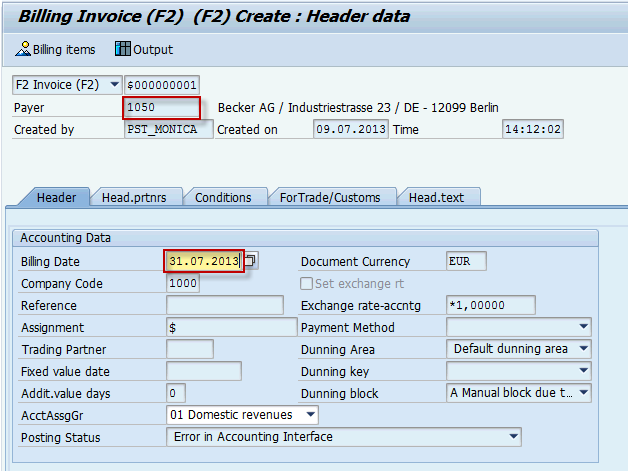This screenshot has width=628, height=471.
Task: Open the Conditions tab
Action: tap(223, 198)
